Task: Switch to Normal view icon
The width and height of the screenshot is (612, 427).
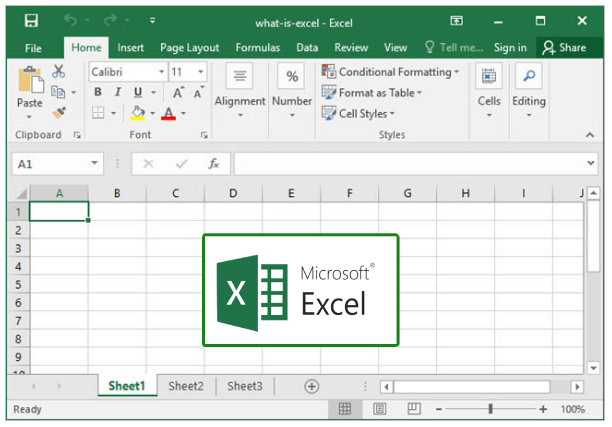Action: tap(345, 409)
